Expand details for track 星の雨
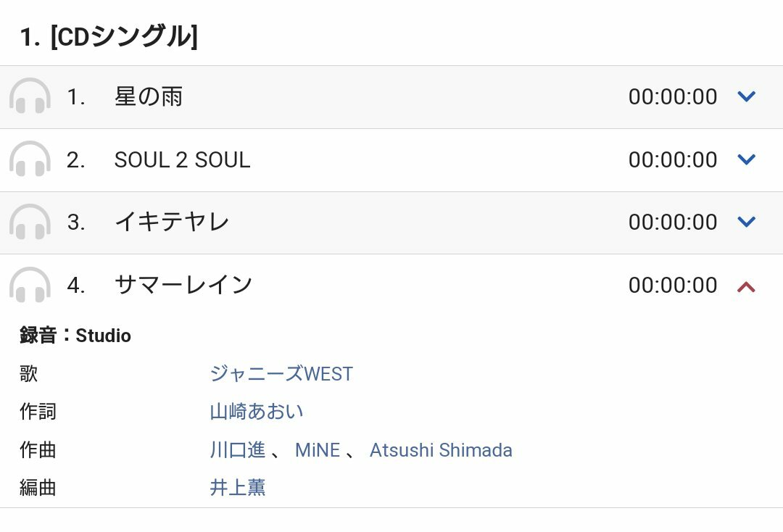 click(746, 97)
